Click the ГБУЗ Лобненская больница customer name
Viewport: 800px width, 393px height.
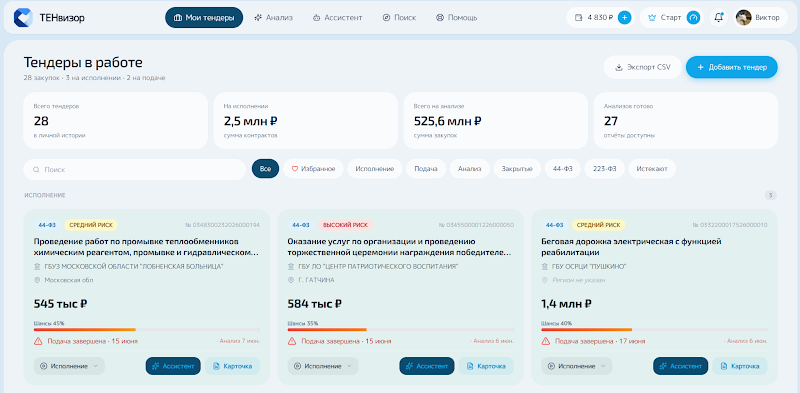pos(134,267)
